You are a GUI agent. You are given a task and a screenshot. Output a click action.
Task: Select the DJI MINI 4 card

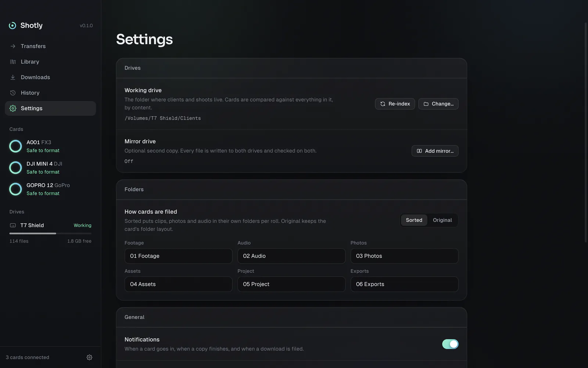(50, 168)
